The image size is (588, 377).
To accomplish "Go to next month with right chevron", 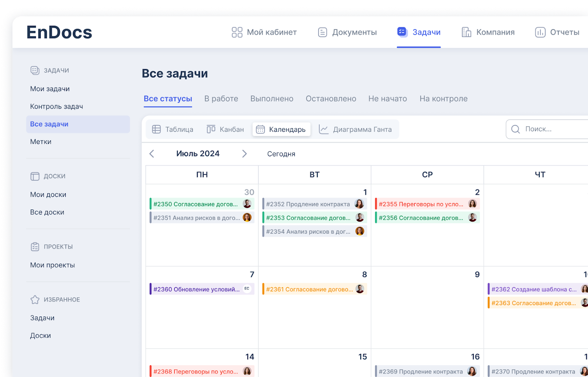I will pos(244,154).
